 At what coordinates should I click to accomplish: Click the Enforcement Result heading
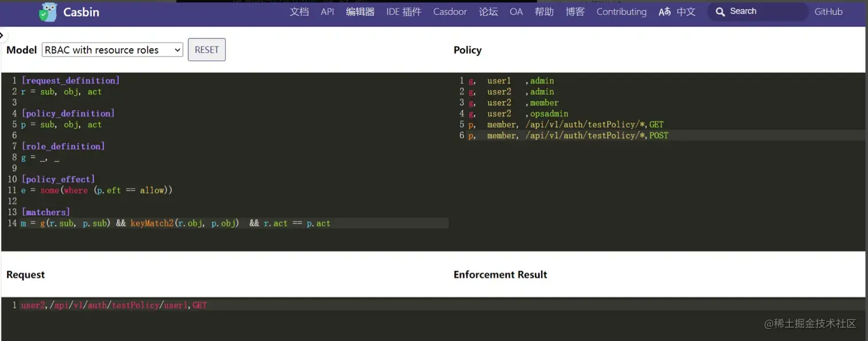tap(500, 274)
